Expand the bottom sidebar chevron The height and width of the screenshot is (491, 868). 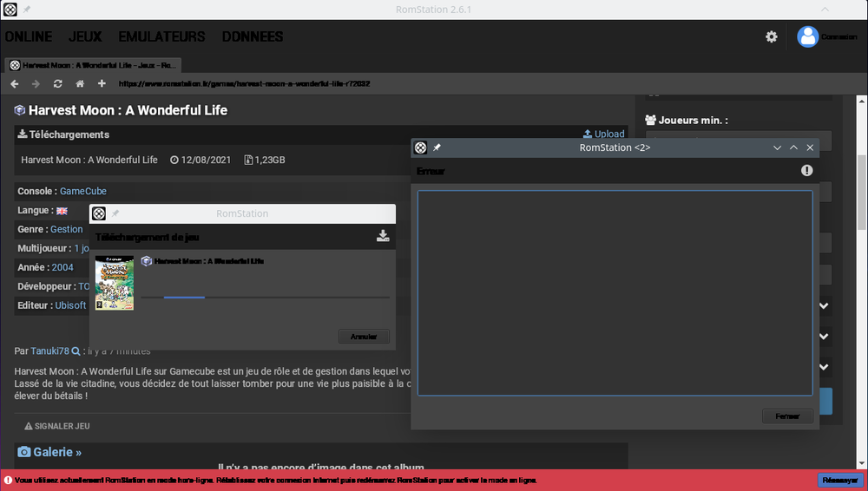[824, 367]
